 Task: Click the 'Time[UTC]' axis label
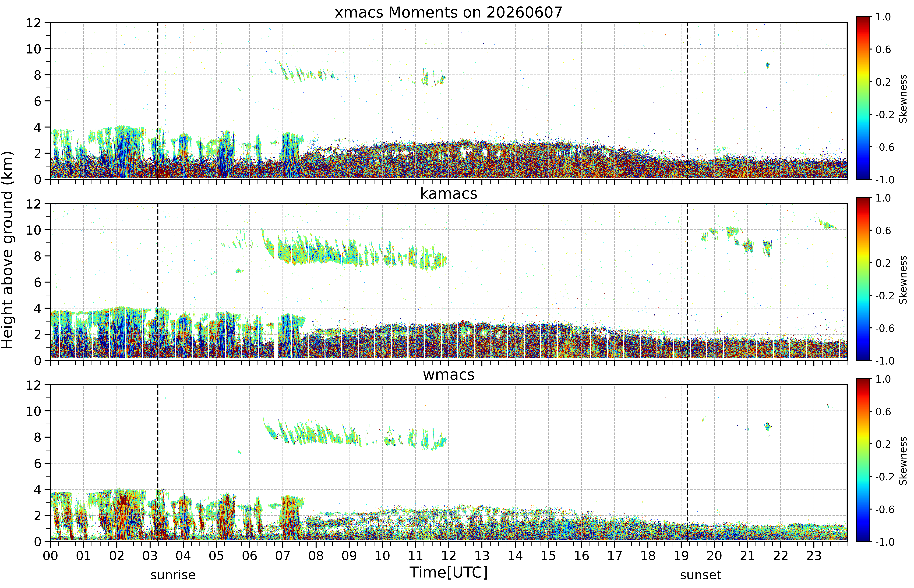[x=449, y=572]
